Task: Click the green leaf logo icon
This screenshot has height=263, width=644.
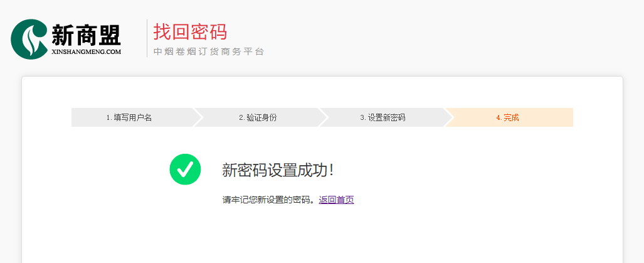Action: [29, 39]
